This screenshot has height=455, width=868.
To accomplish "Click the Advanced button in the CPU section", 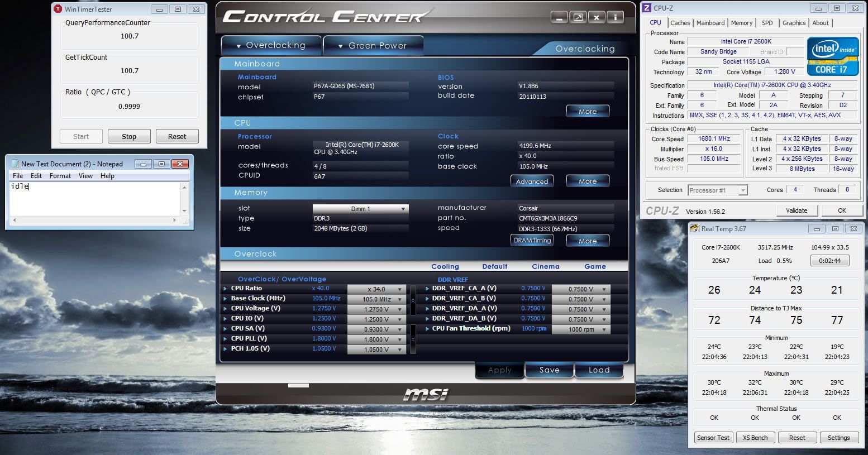I will coord(532,181).
